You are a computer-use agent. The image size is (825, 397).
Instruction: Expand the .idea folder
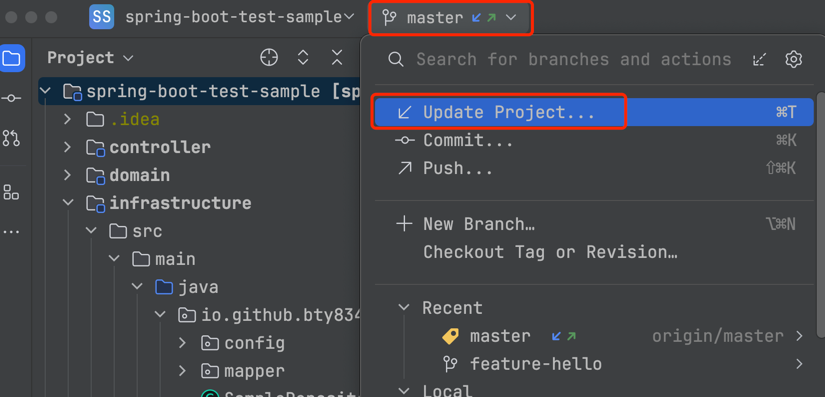pyautogui.click(x=67, y=119)
